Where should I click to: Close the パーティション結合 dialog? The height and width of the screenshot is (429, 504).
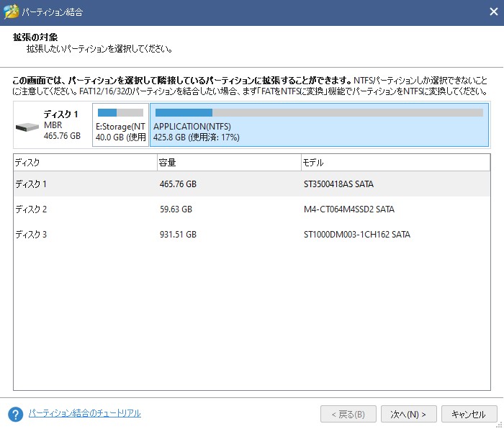click(x=493, y=12)
